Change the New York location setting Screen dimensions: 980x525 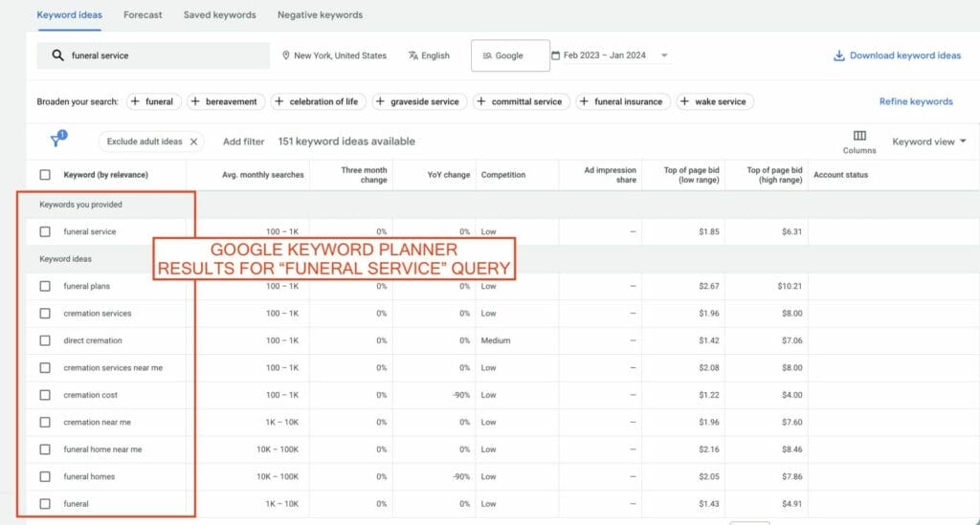pyautogui.click(x=334, y=55)
